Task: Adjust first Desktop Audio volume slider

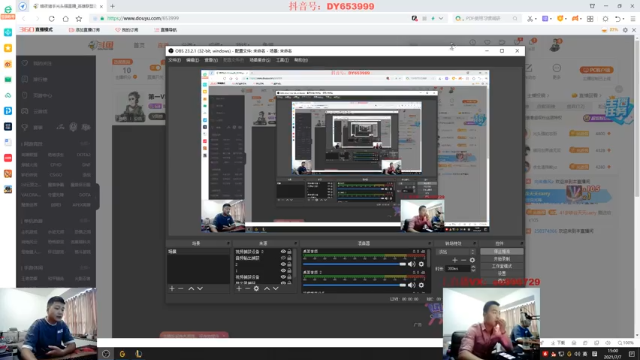Action: 354,264
